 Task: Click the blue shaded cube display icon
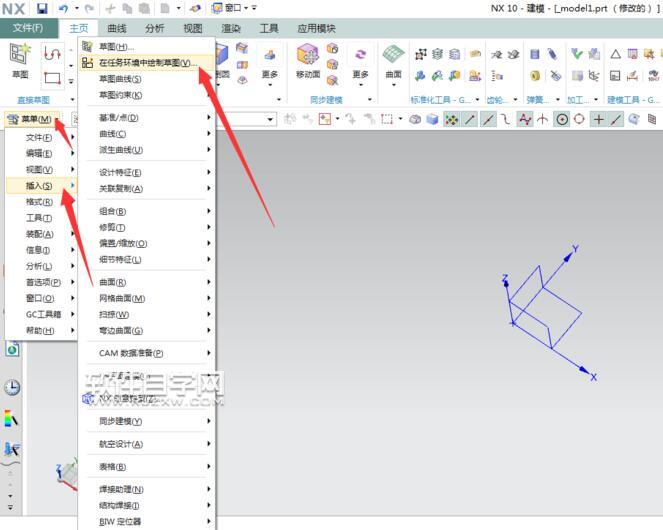432,119
